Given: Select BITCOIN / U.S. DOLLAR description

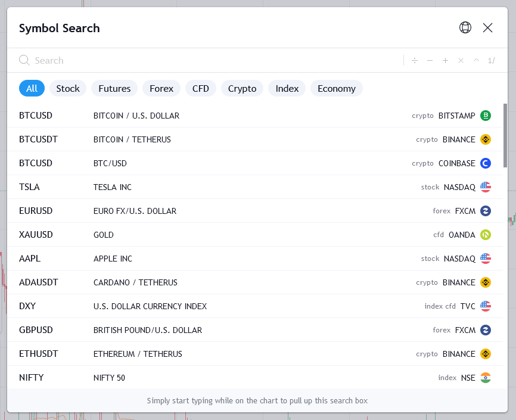Looking at the screenshot, I should tap(136, 116).
